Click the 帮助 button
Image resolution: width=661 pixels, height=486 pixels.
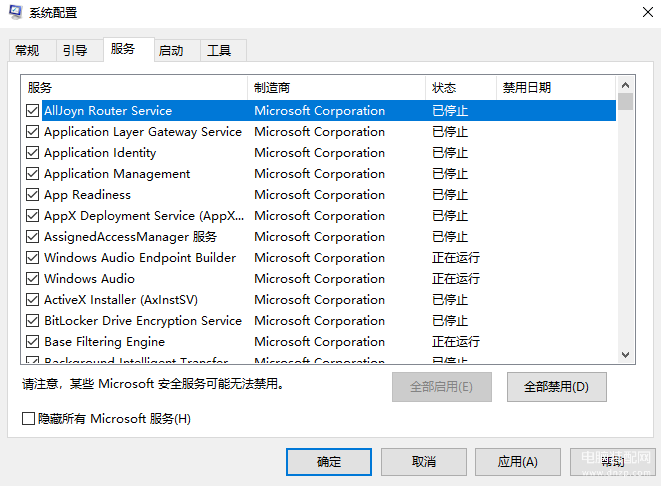[x=613, y=462]
